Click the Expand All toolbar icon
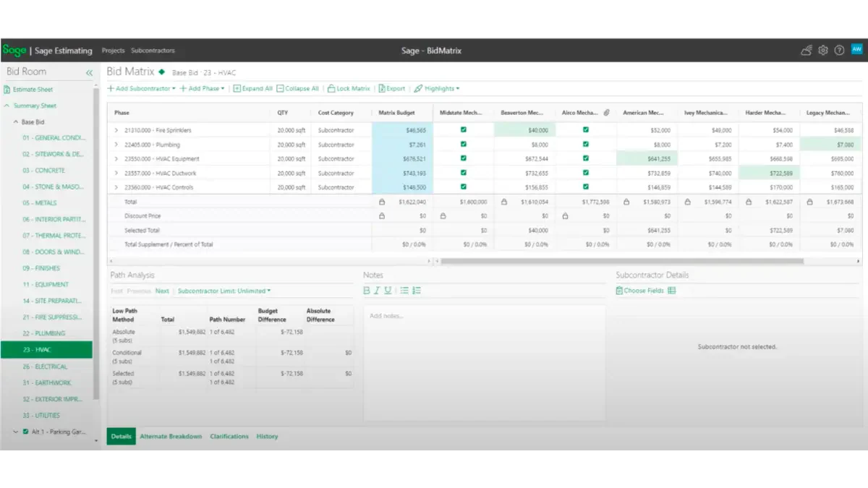 [237, 88]
